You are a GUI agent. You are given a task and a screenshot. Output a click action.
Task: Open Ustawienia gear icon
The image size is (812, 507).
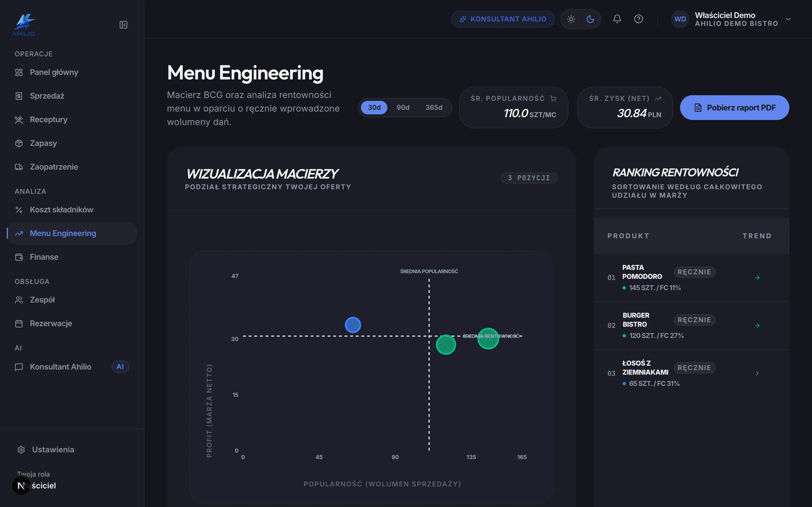(21, 450)
